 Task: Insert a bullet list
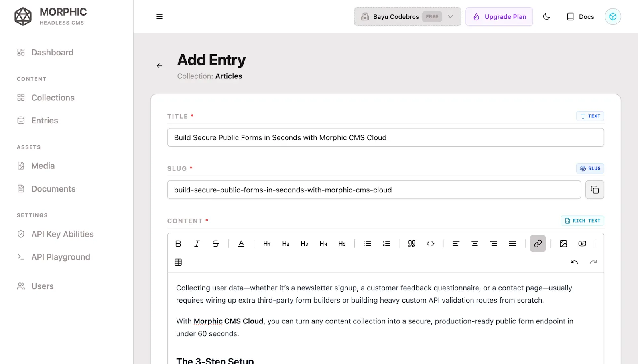367,243
